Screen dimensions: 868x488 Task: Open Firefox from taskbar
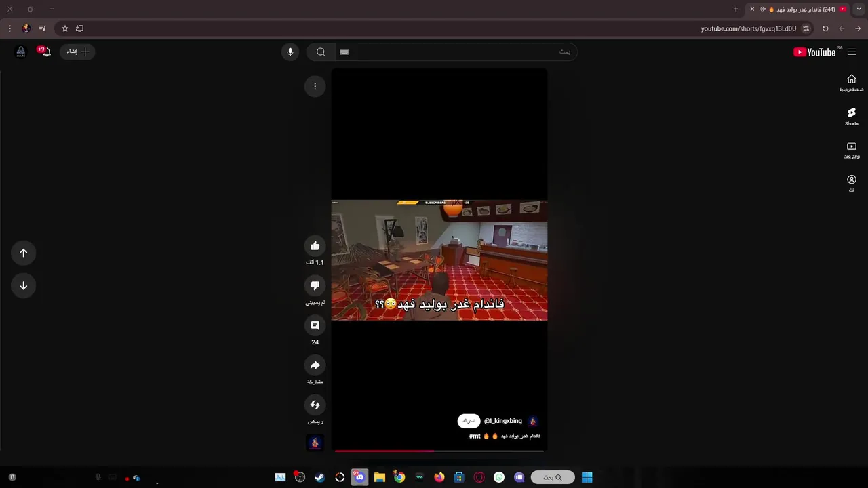(439, 477)
